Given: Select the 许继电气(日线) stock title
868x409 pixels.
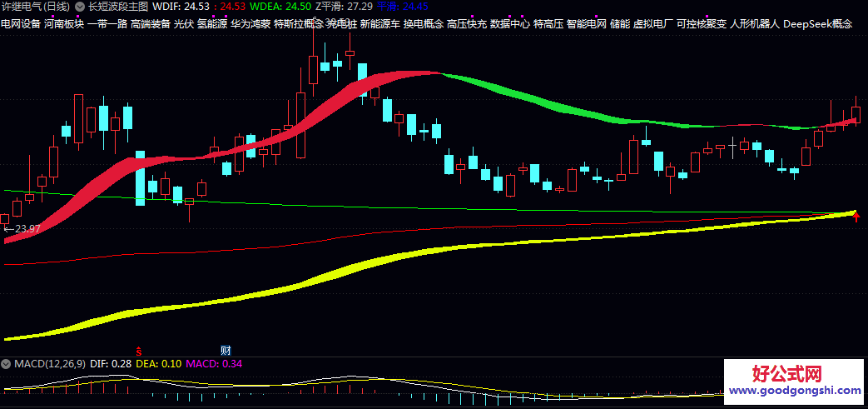Looking at the screenshot, I should [x=36, y=7].
